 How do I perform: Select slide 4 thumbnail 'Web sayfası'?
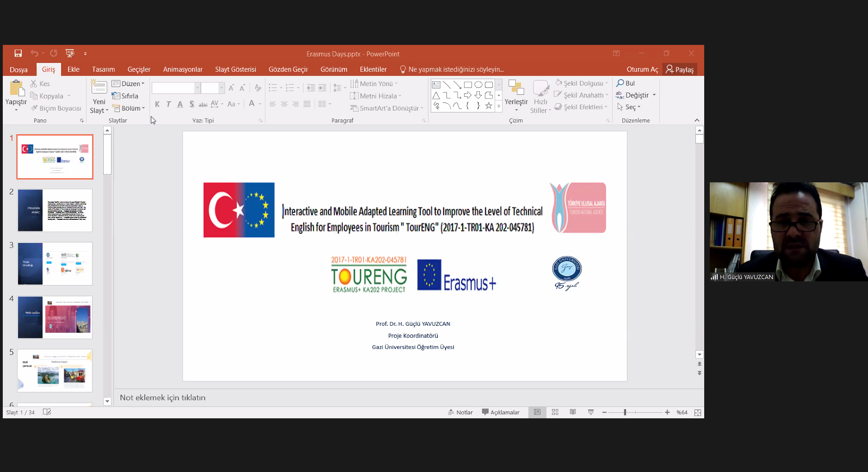(55, 317)
